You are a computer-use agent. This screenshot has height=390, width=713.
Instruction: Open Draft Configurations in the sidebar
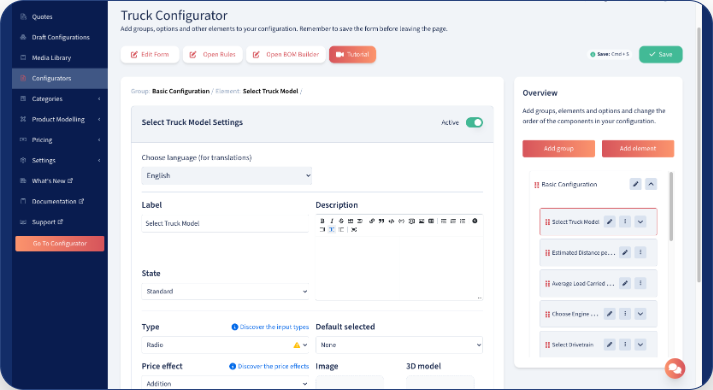tap(60, 37)
